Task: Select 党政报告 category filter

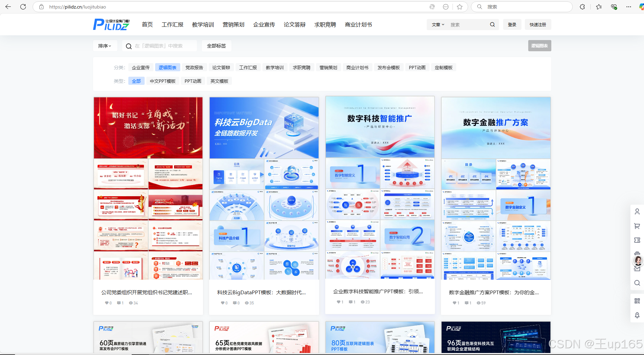Action: (194, 68)
